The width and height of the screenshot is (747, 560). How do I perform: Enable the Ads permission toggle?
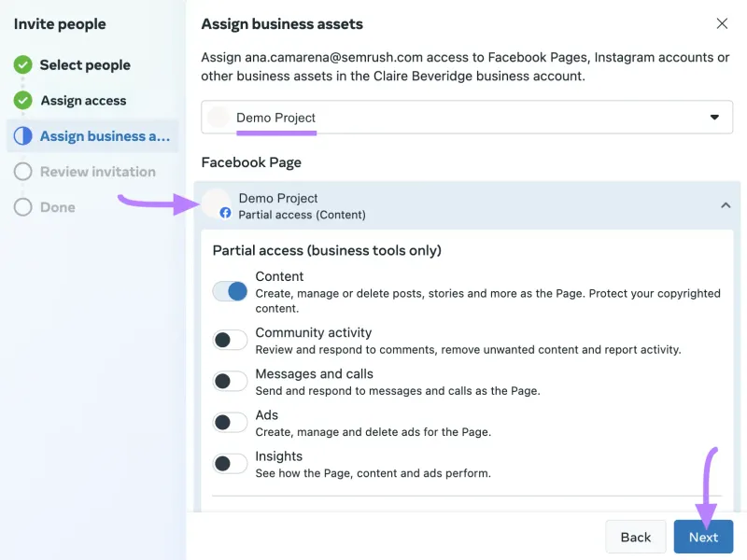pos(230,422)
